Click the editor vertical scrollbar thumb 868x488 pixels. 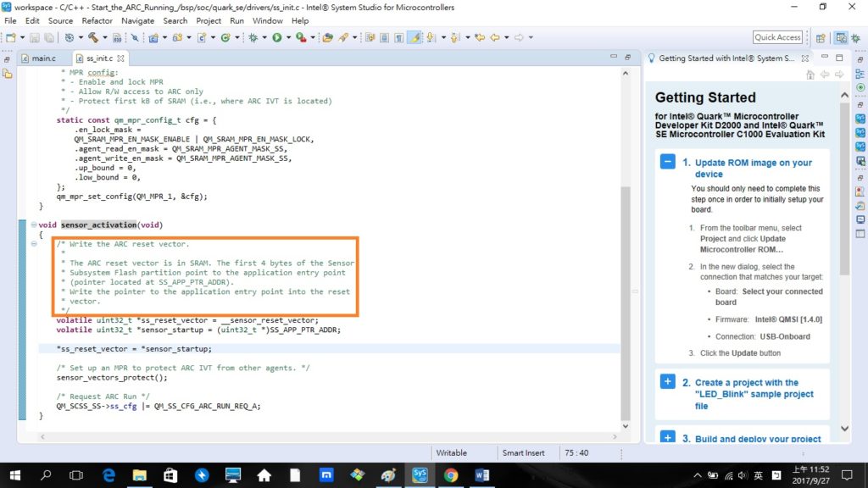pos(626,304)
